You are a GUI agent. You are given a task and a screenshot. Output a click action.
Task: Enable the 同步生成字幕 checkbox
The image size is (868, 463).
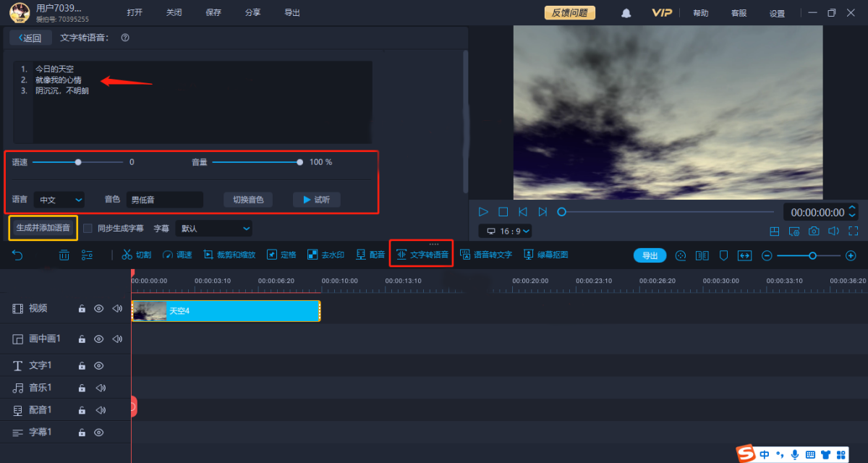click(x=88, y=229)
